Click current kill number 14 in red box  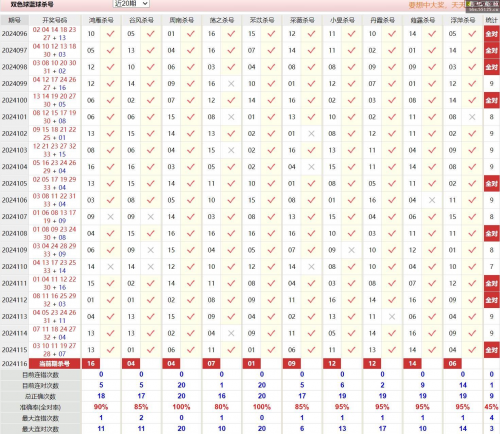[412, 364]
